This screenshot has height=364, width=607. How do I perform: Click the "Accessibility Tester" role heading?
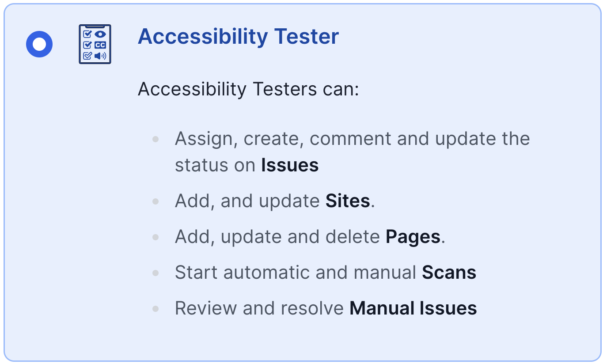[238, 37]
